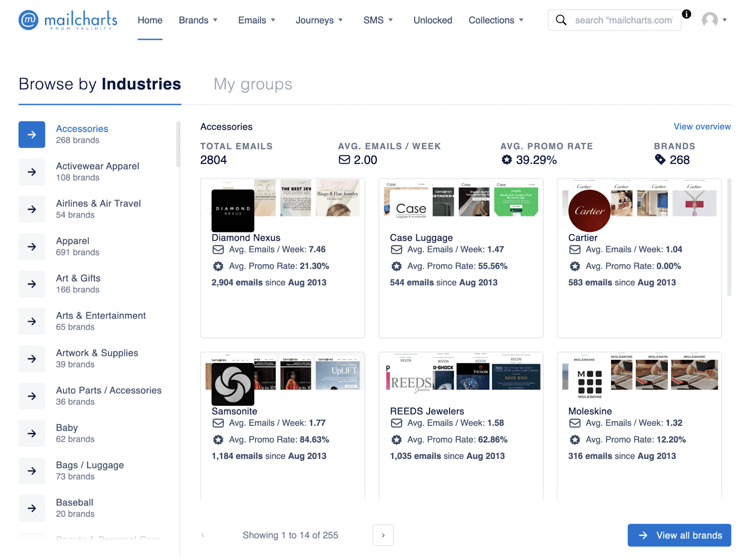Focus the mailcharts.com search field
This screenshot has height=560, width=744.
point(623,20)
